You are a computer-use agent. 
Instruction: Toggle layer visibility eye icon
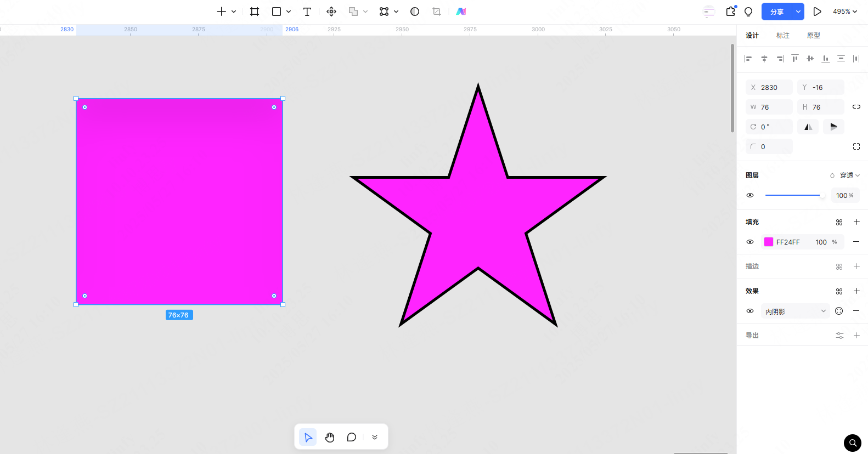[x=750, y=195]
